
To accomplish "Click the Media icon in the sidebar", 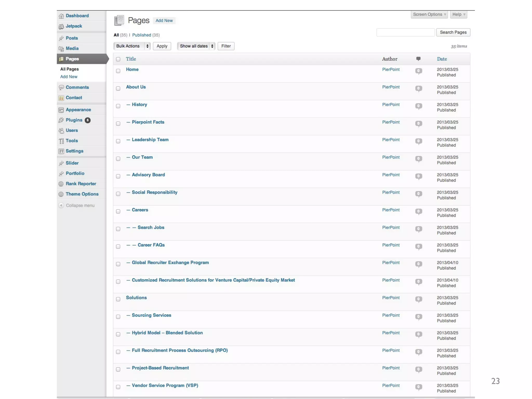I will point(61,49).
